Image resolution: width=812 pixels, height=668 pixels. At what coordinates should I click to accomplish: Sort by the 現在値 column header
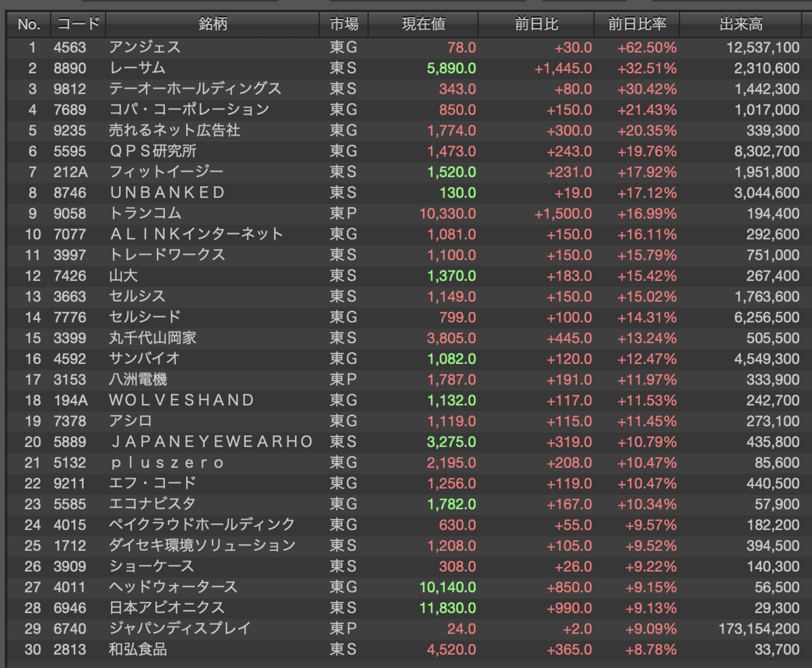click(424, 24)
